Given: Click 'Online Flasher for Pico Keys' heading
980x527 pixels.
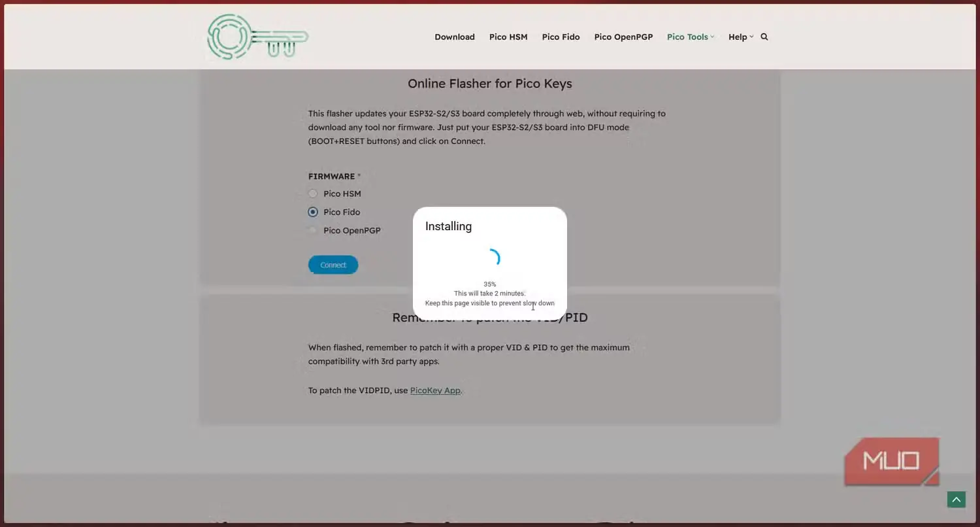Looking at the screenshot, I should pyautogui.click(x=490, y=84).
